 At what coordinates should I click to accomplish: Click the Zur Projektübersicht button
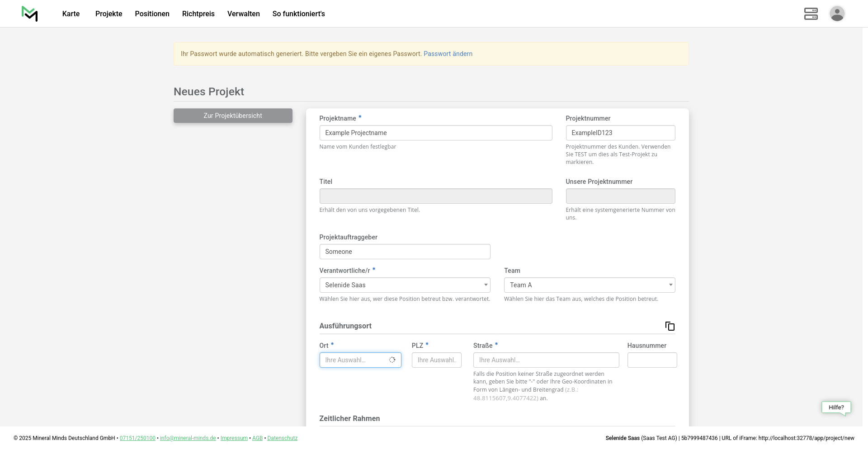233,116
